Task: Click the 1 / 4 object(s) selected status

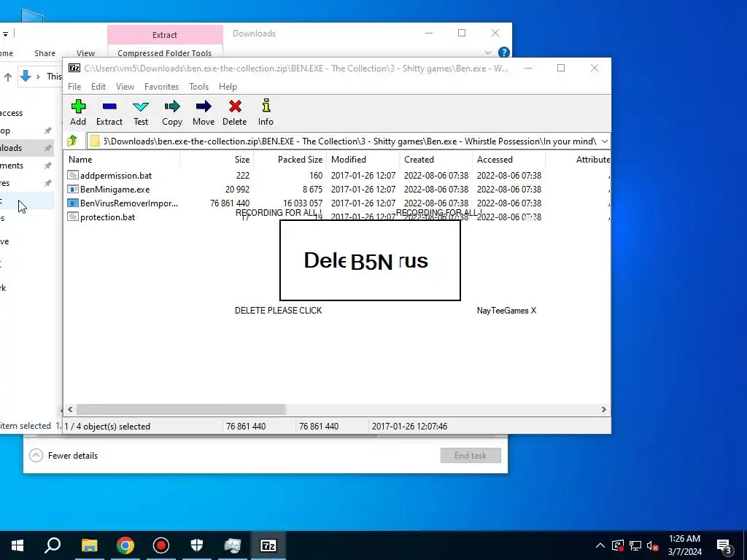Action: point(107,426)
